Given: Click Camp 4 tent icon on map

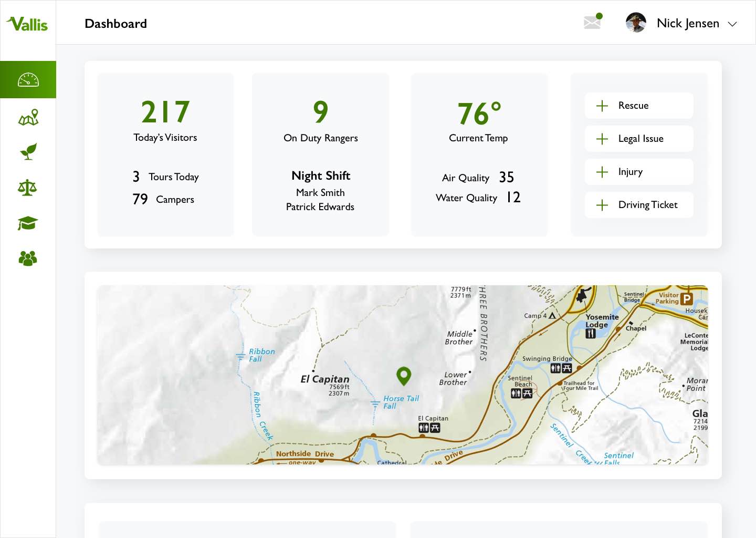Looking at the screenshot, I should point(552,316).
